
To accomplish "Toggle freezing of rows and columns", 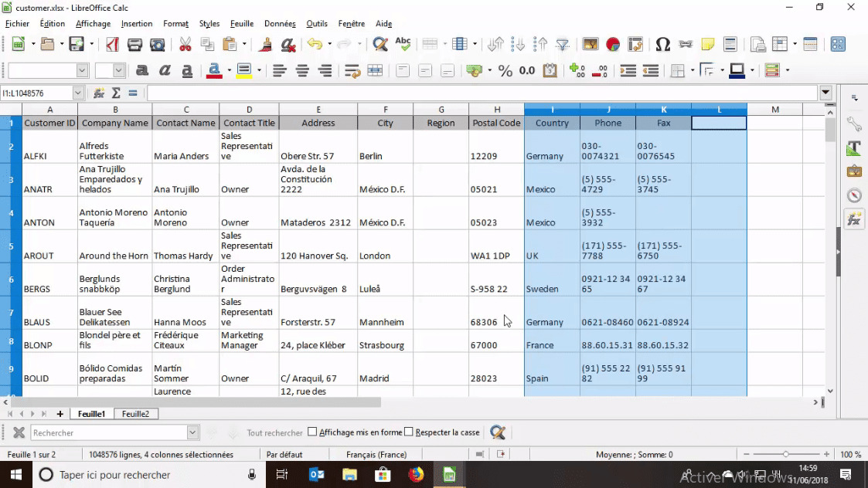I will tap(780, 44).
